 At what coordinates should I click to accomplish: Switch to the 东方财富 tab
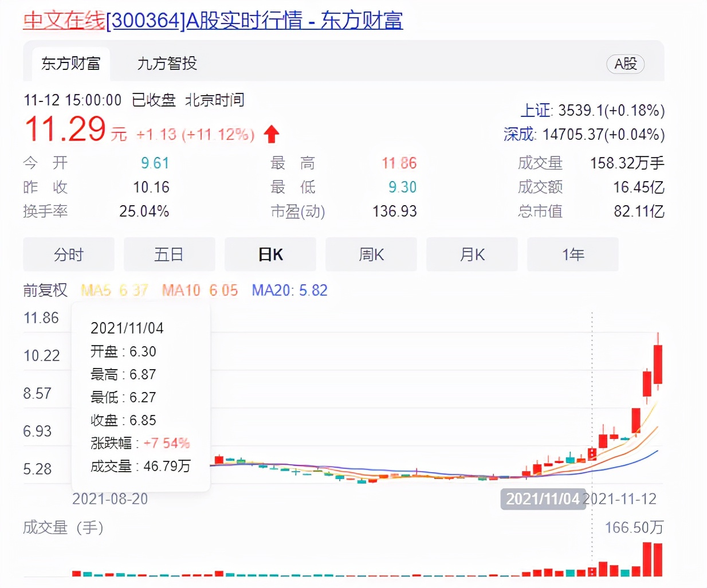click(71, 64)
